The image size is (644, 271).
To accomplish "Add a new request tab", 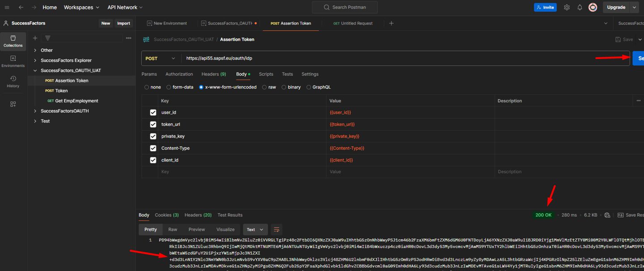I will point(391,23).
